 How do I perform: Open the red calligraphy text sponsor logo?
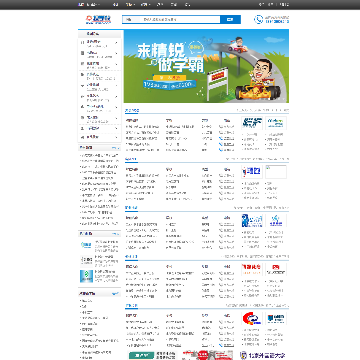pos(252,269)
